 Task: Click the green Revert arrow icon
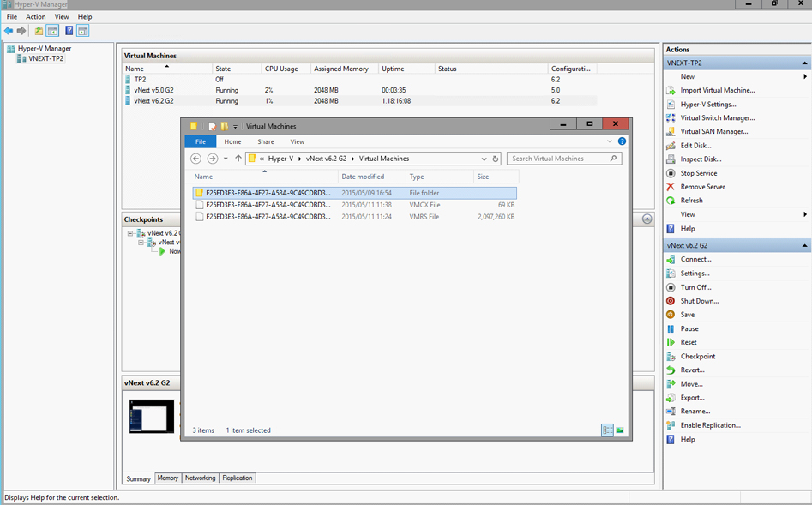coord(671,370)
